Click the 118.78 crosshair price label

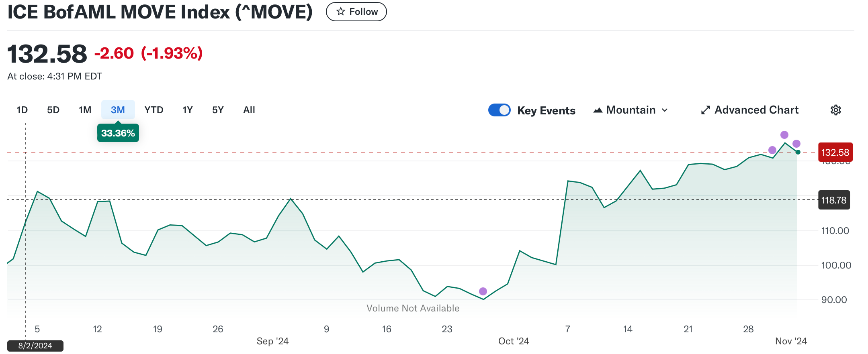[x=834, y=200]
